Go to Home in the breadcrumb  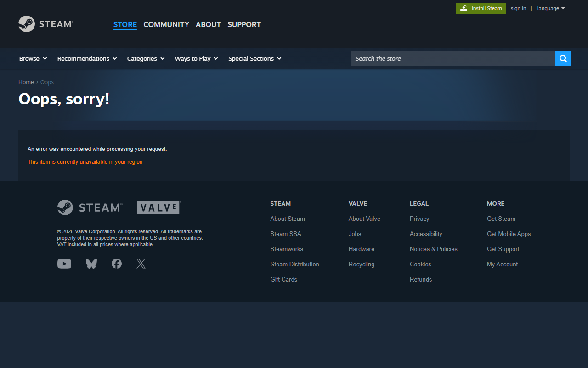click(26, 82)
